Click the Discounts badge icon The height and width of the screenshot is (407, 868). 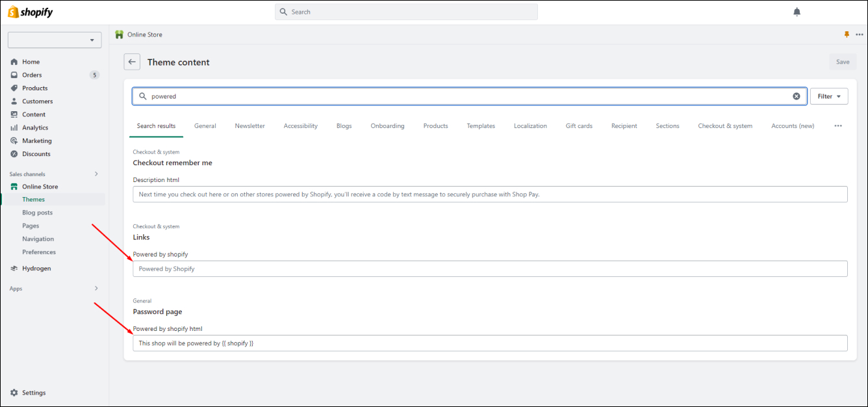(14, 154)
